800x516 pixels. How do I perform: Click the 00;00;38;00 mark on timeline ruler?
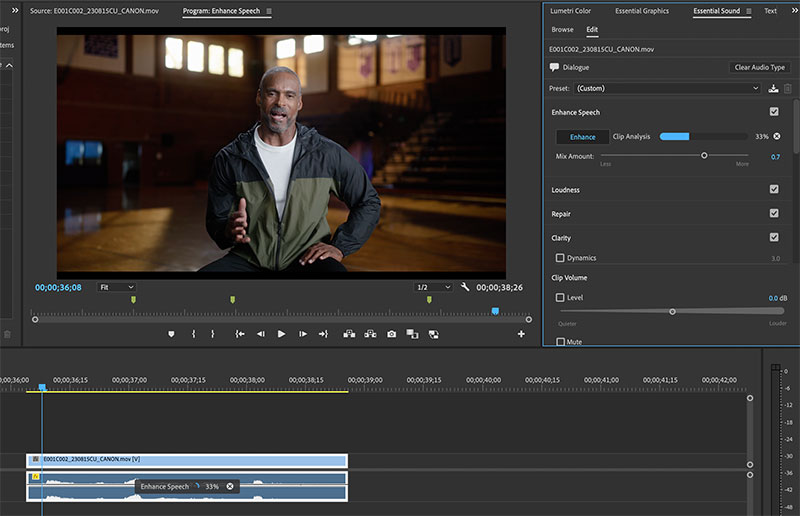tap(247, 380)
